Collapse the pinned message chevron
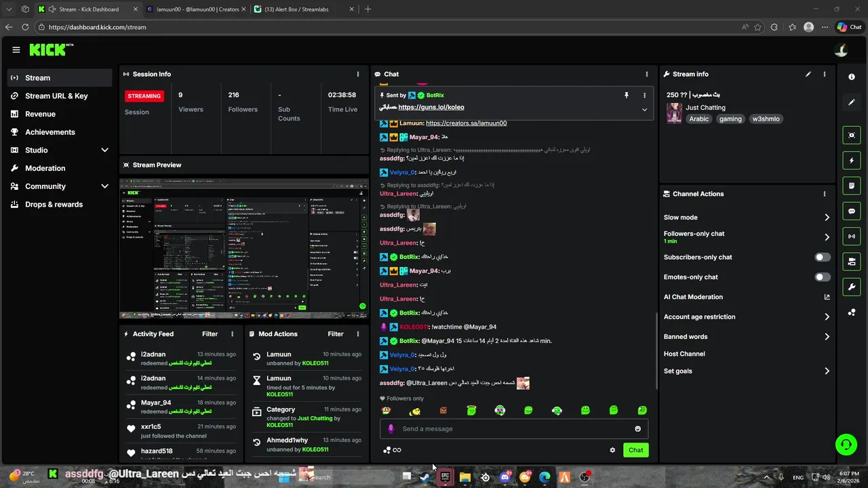This screenshot has height=488, width=868. click(644, 109)
